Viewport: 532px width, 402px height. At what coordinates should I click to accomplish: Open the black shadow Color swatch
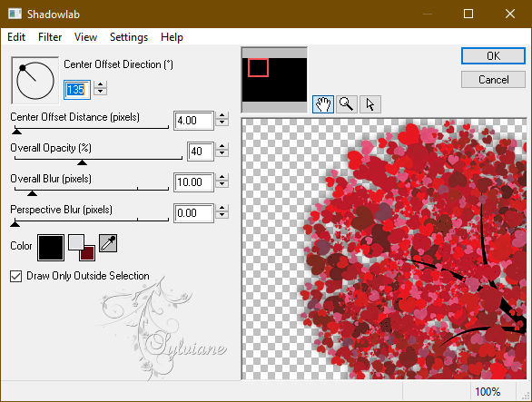(x=51, y=248)
